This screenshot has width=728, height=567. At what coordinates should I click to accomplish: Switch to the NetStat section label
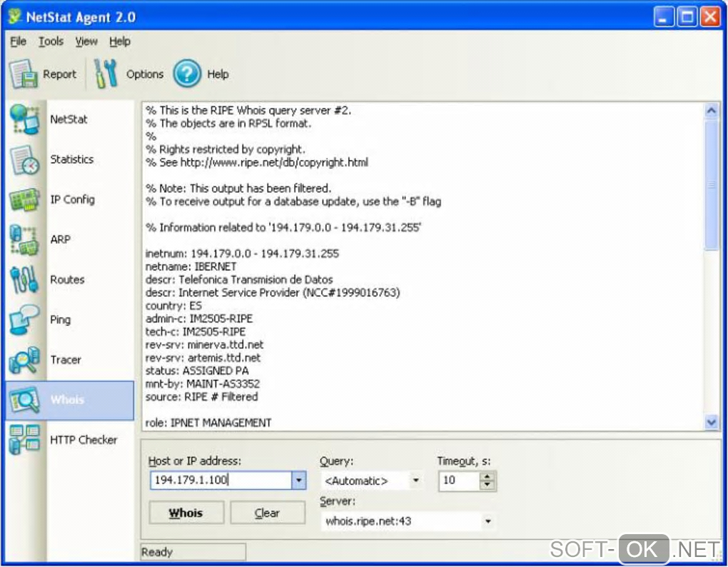(x=69, y=119)
